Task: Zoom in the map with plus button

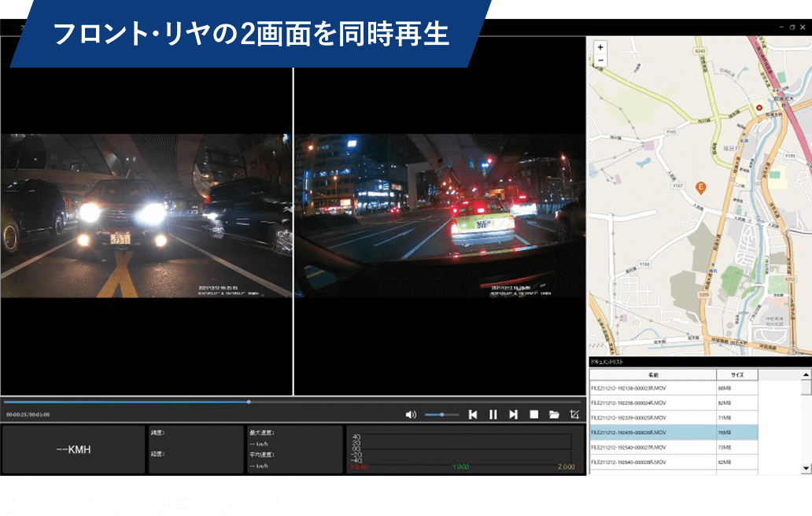Action: [600, 47]
